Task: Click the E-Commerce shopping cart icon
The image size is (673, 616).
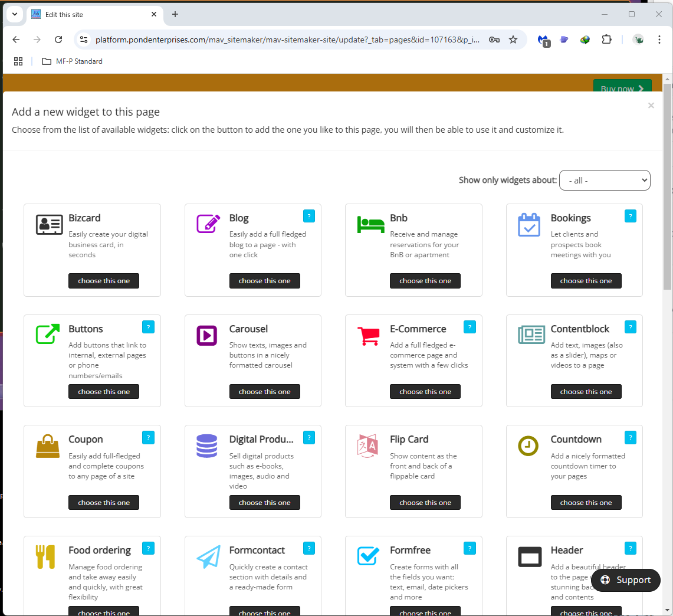Action: point(369,336)
